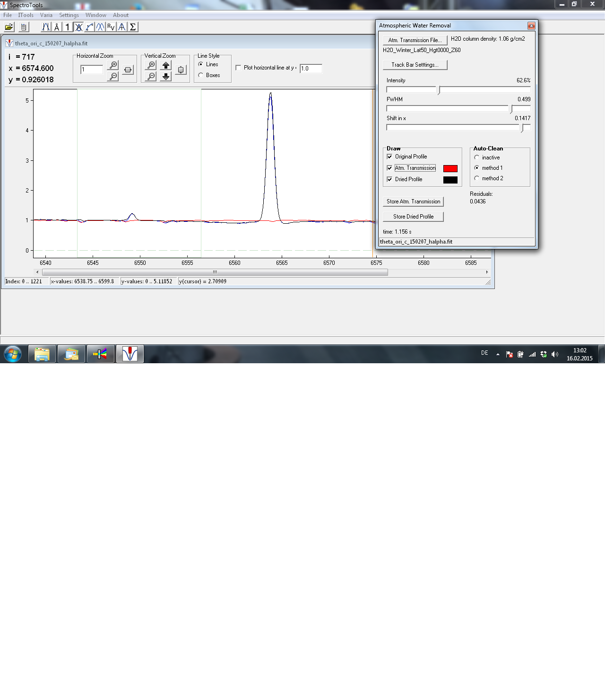Click Vertical Zoom magnify-out icon

(151, 76)
